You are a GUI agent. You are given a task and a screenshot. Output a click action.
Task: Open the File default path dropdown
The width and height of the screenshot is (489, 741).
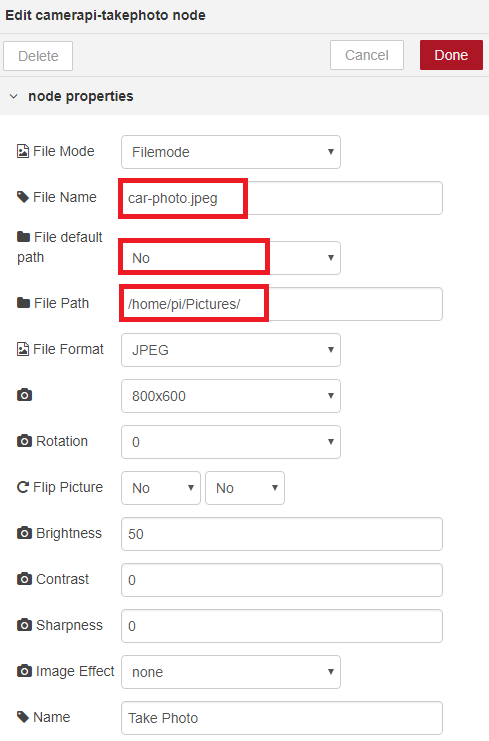click(231, 258)
